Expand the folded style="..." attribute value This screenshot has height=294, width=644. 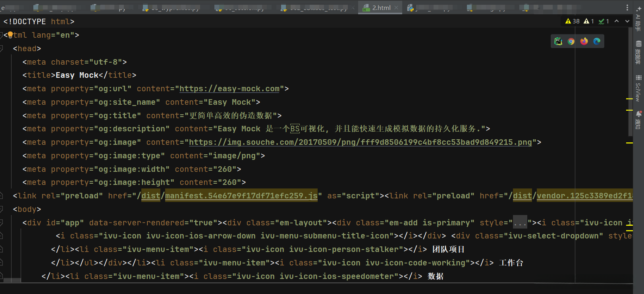point(520,223)
